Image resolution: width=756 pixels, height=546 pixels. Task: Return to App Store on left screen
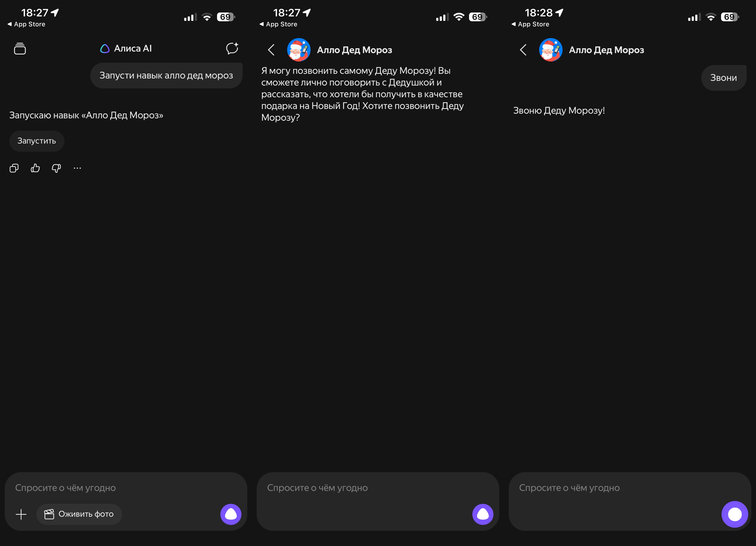[26, 24]
